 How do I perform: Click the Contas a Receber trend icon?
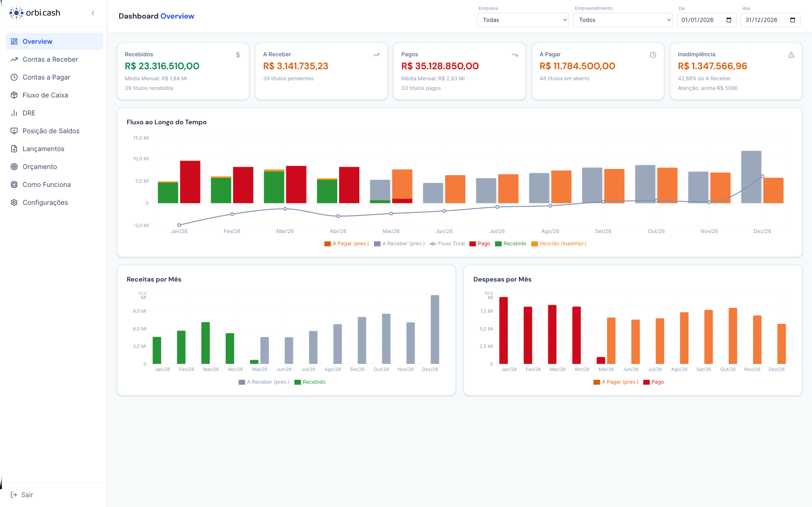[14, 59]
